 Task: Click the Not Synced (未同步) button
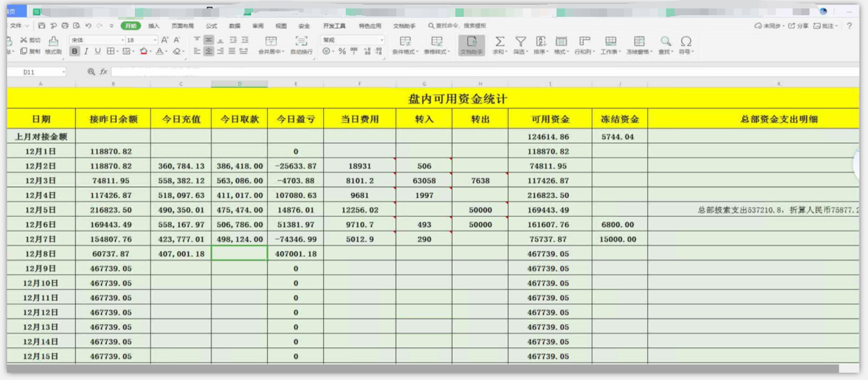[x=768, y=26]
